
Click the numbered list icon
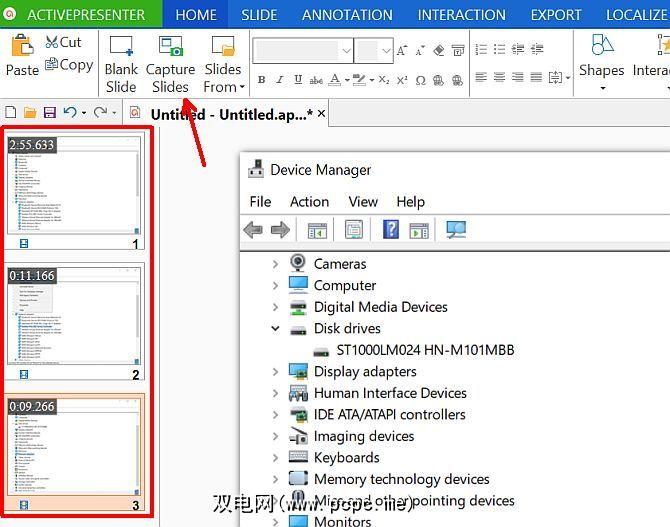(481, 50)
